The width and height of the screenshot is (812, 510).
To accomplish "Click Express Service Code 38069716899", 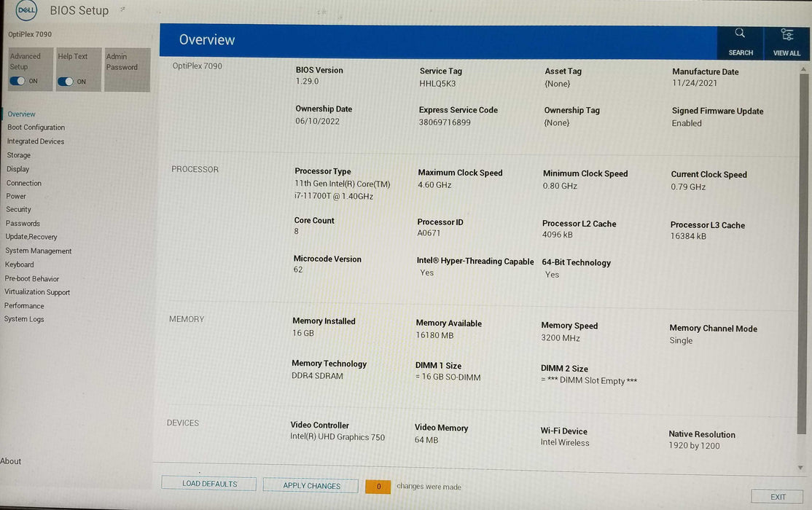I will pyautogui.click(x=445, y=122).
